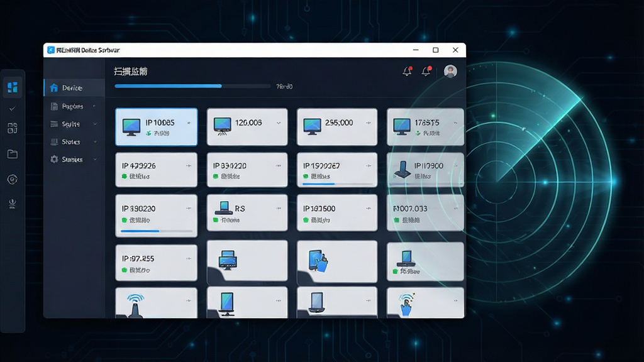The height and width of the screenshot is (362, 644).
Task: Open the apps grid icon in left dock
Action: coord(13,128)
